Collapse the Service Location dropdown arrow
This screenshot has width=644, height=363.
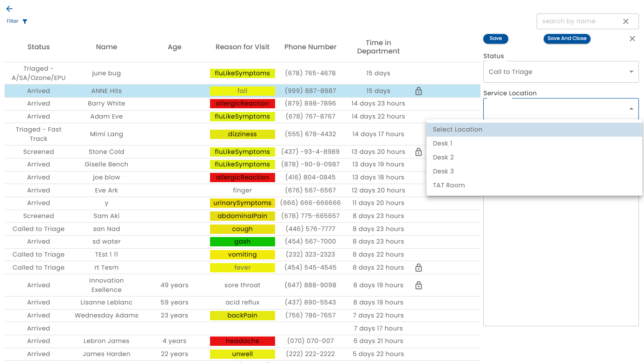click(631, 109)
